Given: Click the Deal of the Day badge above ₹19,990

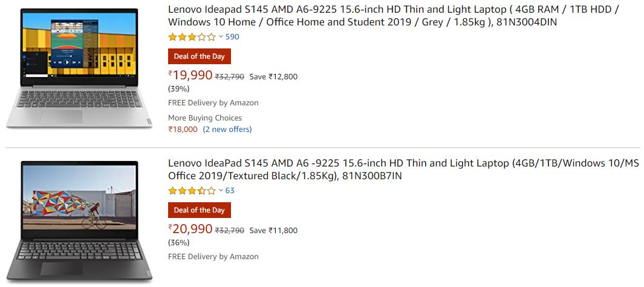Looking at the screenshot, I should click(199, 56).
